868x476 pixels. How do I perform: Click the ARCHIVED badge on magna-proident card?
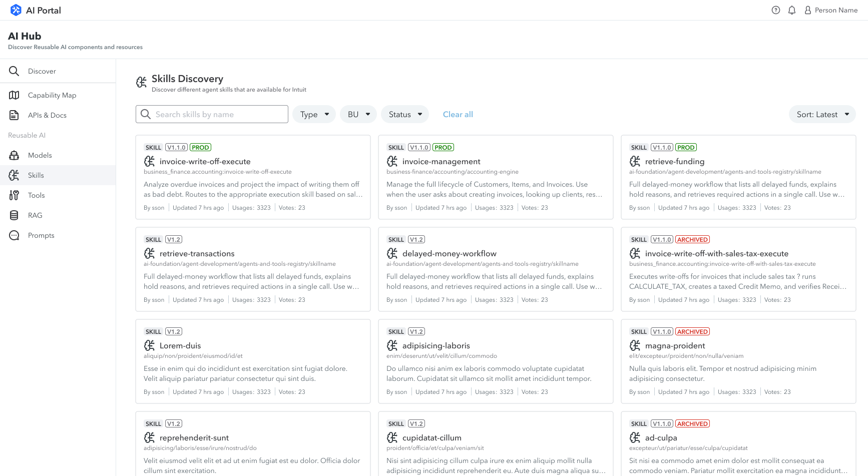[693, 331]
